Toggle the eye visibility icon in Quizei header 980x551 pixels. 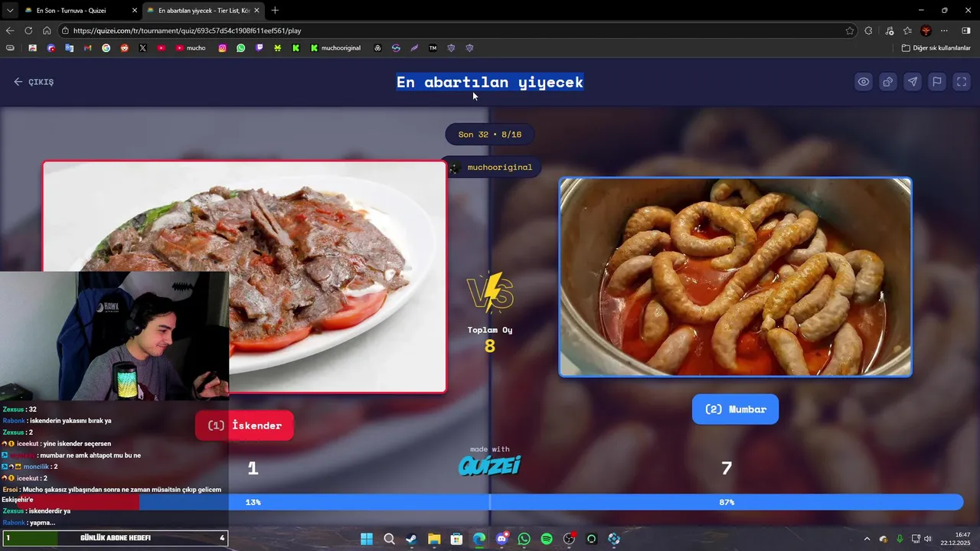[x=864, y=82]
